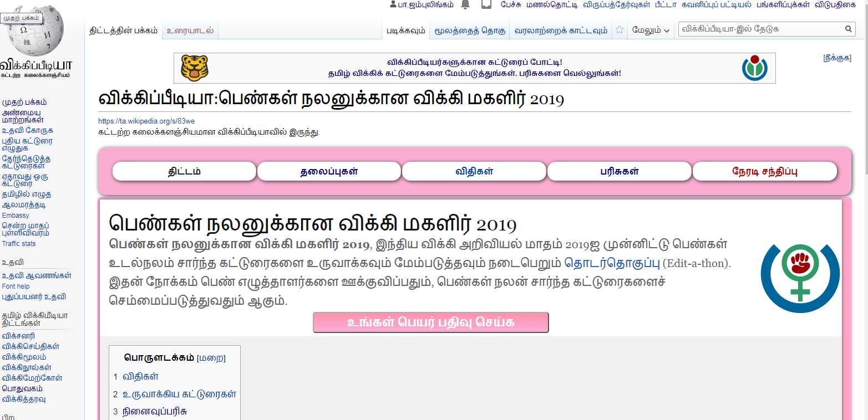Open username பா.ஜம்புலிங்கம் link

[426, 5]
